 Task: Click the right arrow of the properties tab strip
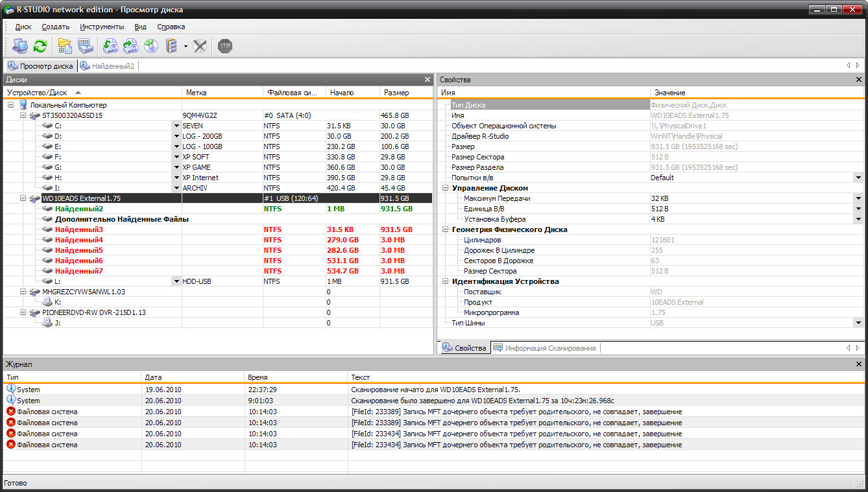(x=858, y=348)
